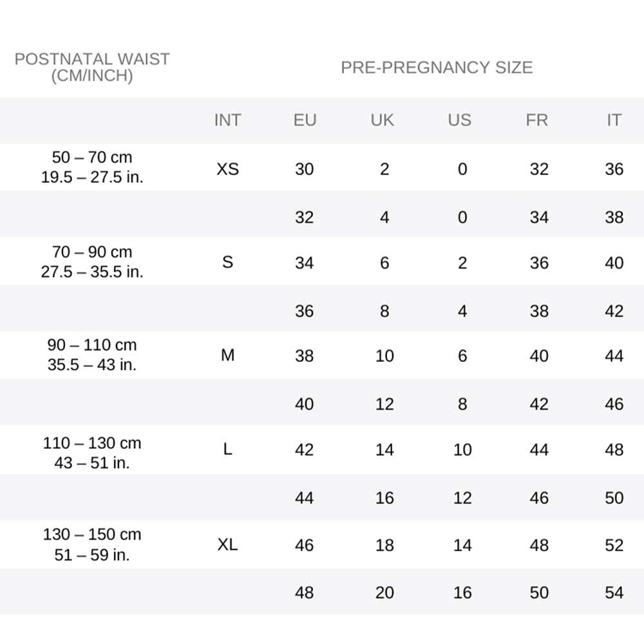This screenshot has height=644, width=644.
Task: Select the L international size label
Action: click(227, 450)
